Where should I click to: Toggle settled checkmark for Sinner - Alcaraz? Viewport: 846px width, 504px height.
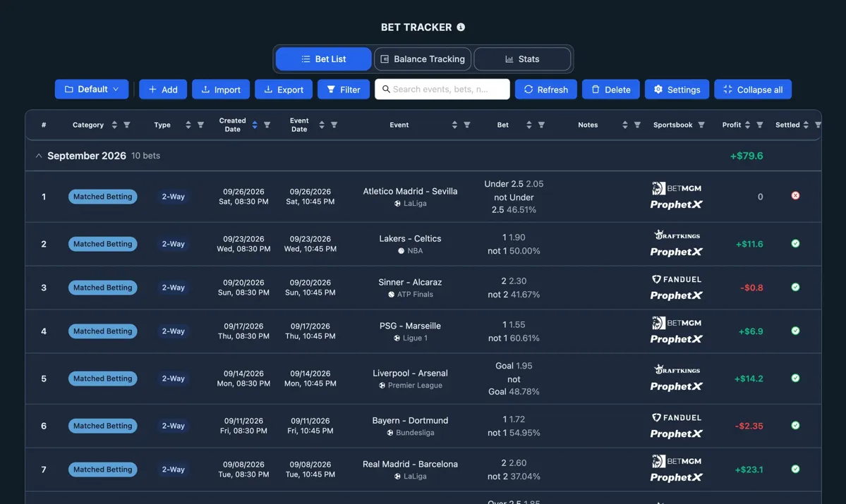[795, 288]
